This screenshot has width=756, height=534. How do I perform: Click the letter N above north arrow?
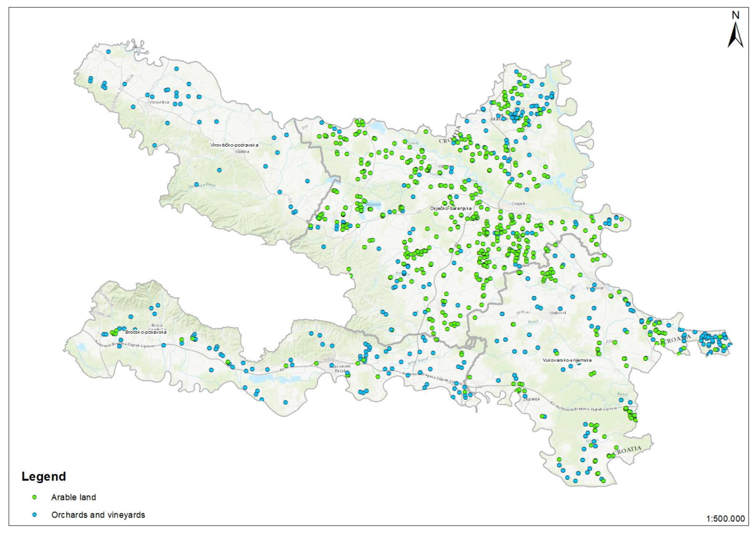tap(735, 14)
